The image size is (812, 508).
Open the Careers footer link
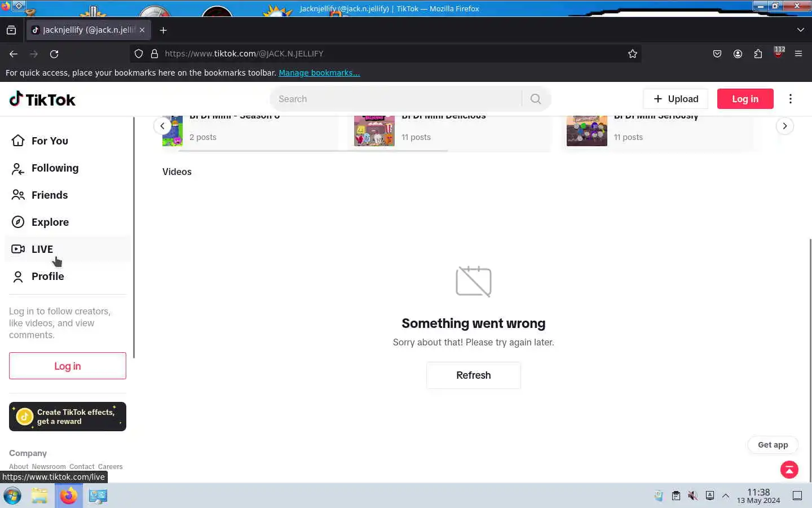(110, 467)
